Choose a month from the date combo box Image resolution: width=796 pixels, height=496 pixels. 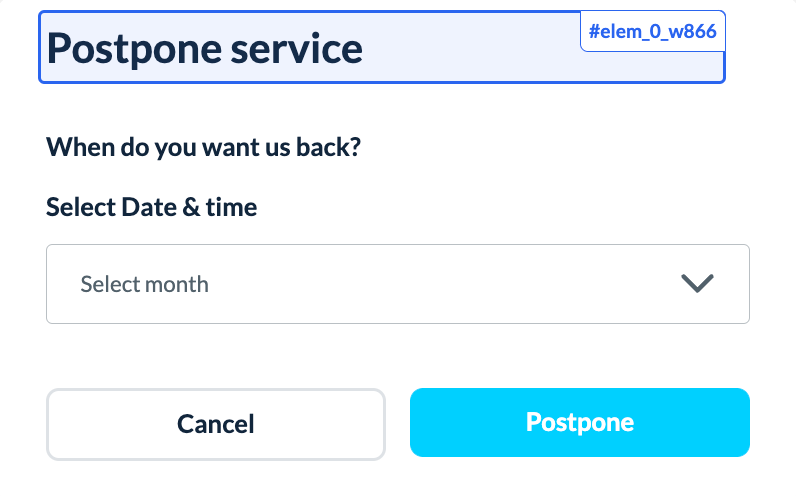click(x=397, y=284)
